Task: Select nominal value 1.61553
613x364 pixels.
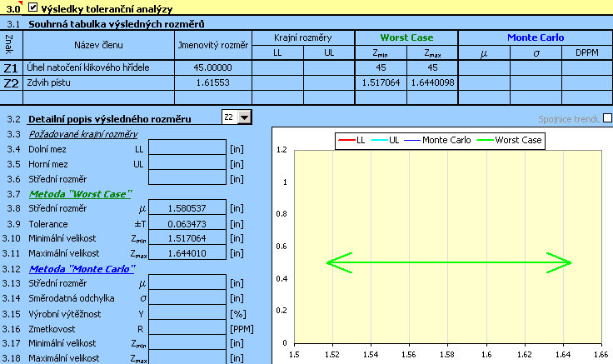Action: tap(213, 83)
